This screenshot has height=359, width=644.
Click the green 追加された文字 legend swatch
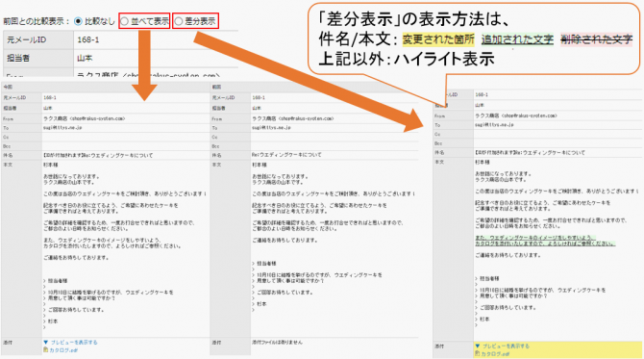[x=517, y=39]
